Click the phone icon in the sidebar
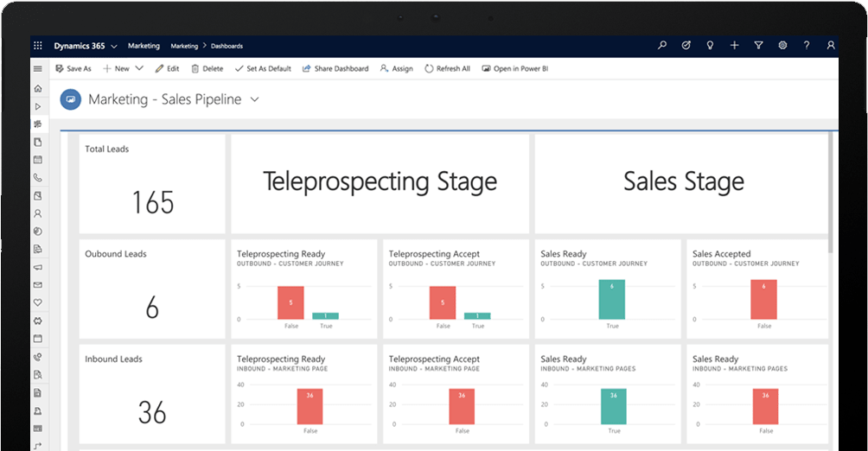 (38, 178)
